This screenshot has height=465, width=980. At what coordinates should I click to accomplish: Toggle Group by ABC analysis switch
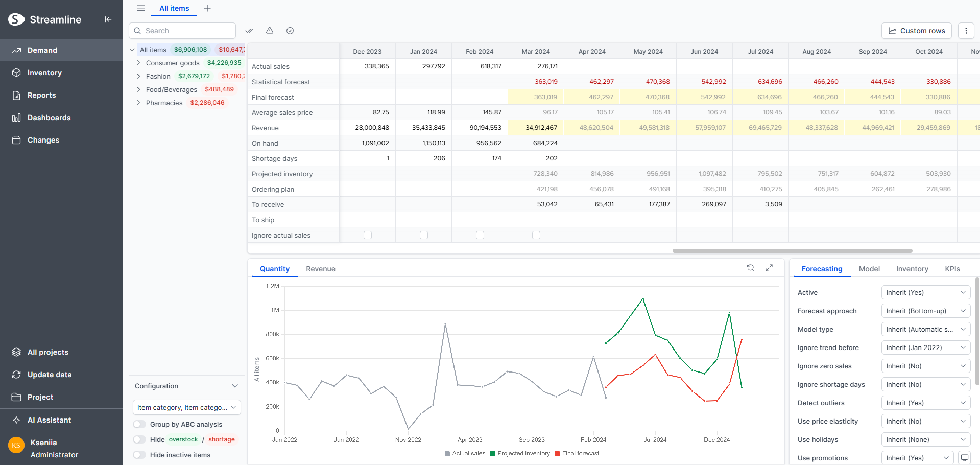tap(139, 424)
